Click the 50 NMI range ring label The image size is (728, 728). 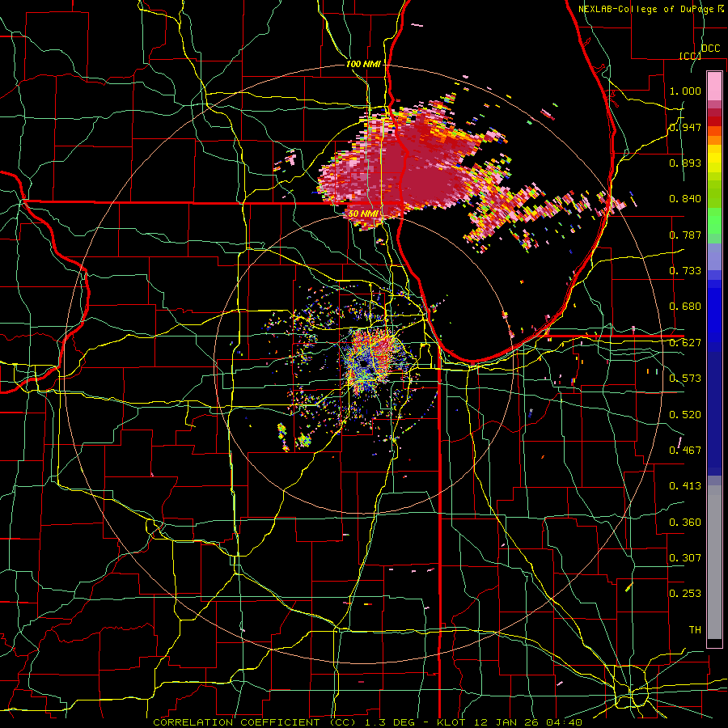tap(363, 214)
